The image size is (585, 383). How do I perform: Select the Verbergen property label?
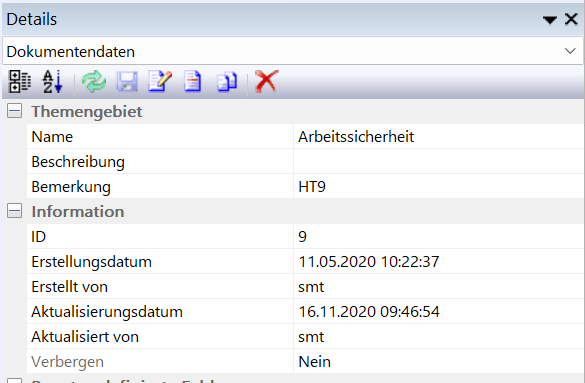click(68, 362)
